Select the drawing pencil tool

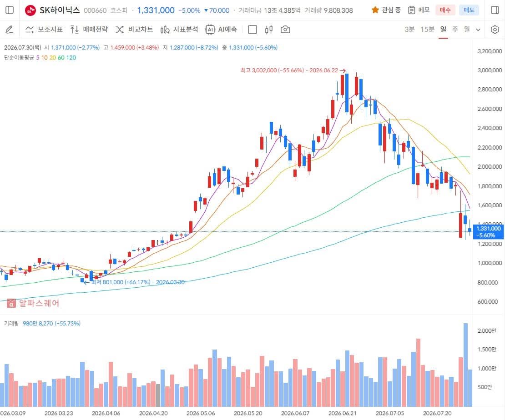tap(10, 30)
